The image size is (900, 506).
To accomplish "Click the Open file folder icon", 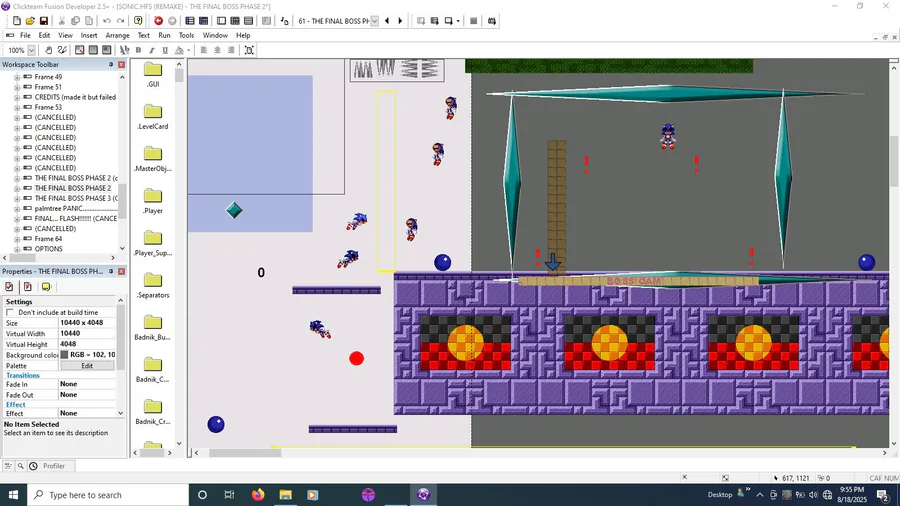I will 30,21.
